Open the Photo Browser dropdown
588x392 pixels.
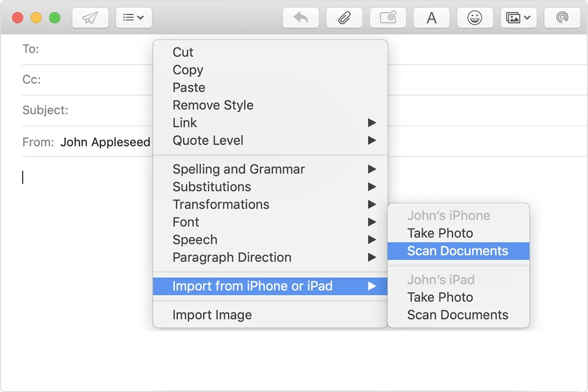pyautogui.click(x=518, y=18)
